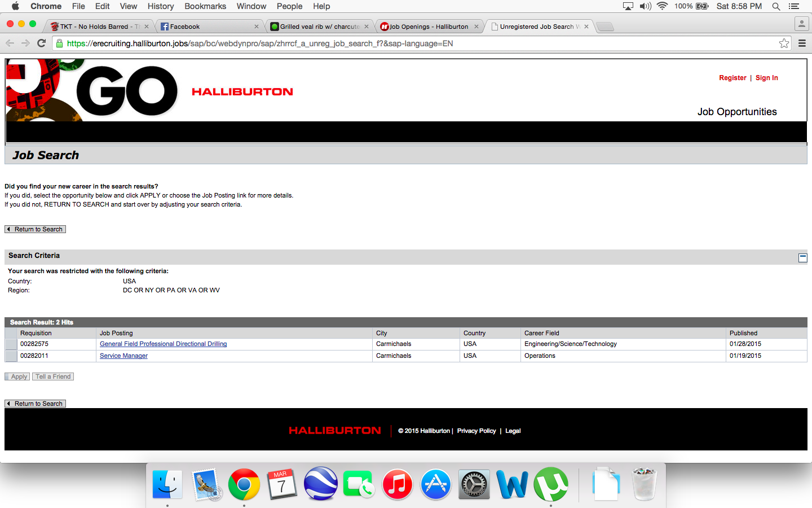Open a new tab
The height and width of the screenshot is (508, 812).
tap(604, 27)
